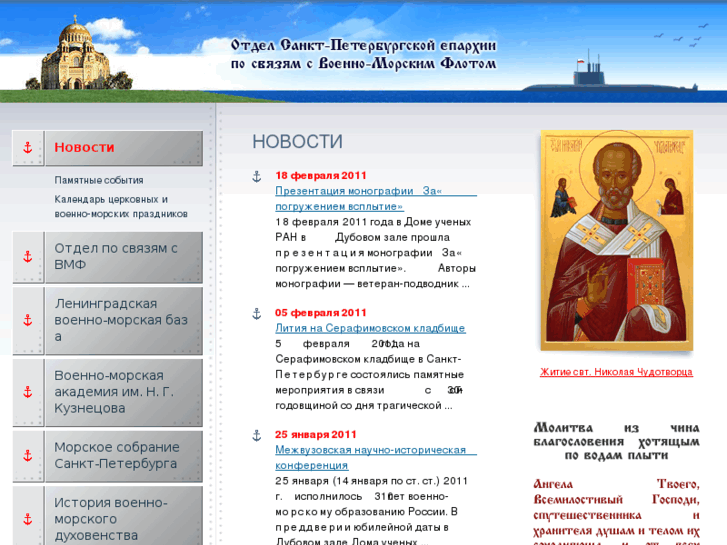This screenshot has width=727, height=545.
Task: Open Лития на Серафимовском кладбище article
Action: tap(370, 328)
